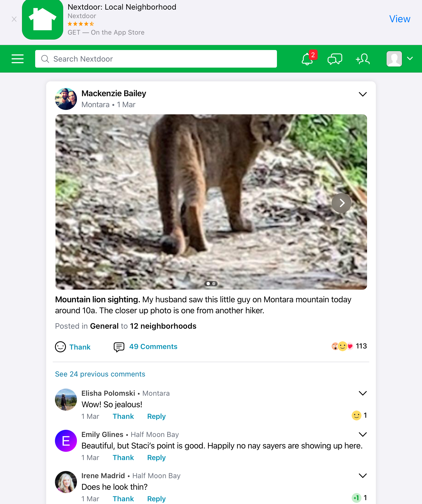Viewport: 422px width, 504px height.
Task: Click the comment bubble icon on post
Action: click(x=119, y=347)
